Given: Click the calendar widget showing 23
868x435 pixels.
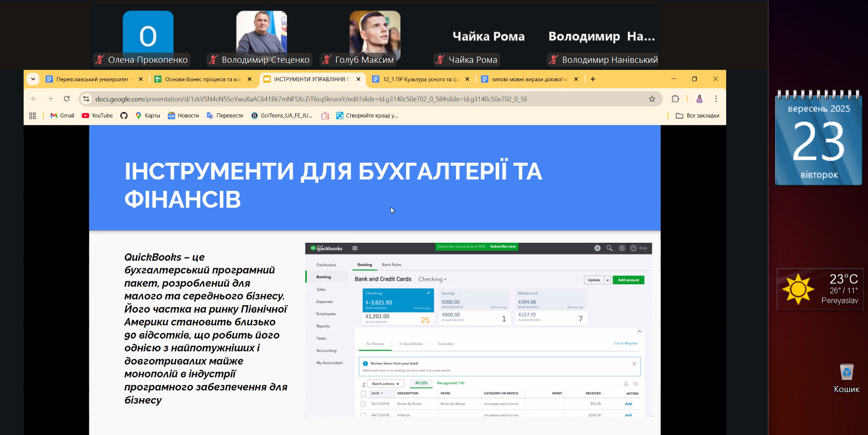Looking at the screenshot, I should 818,139.
